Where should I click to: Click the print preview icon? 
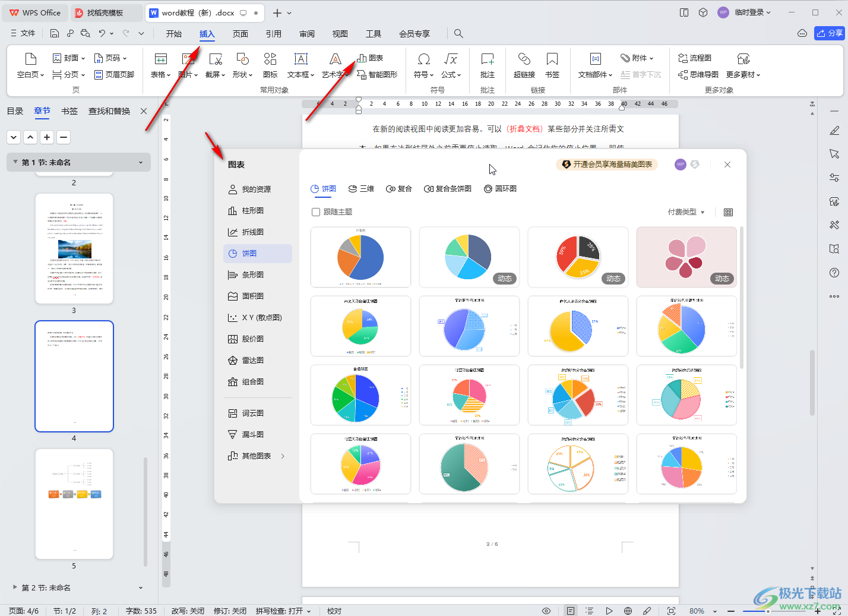86,33
